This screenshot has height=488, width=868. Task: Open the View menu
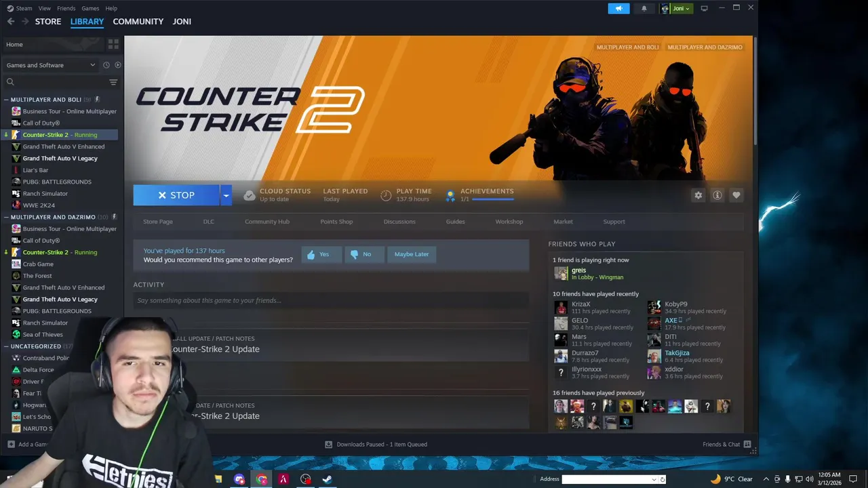[45, 8]
